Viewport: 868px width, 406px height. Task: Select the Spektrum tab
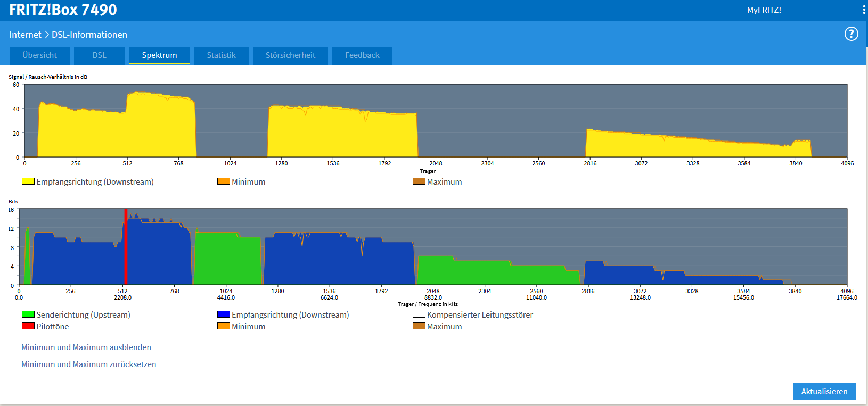pyautogui.click(x=159, y=55)
